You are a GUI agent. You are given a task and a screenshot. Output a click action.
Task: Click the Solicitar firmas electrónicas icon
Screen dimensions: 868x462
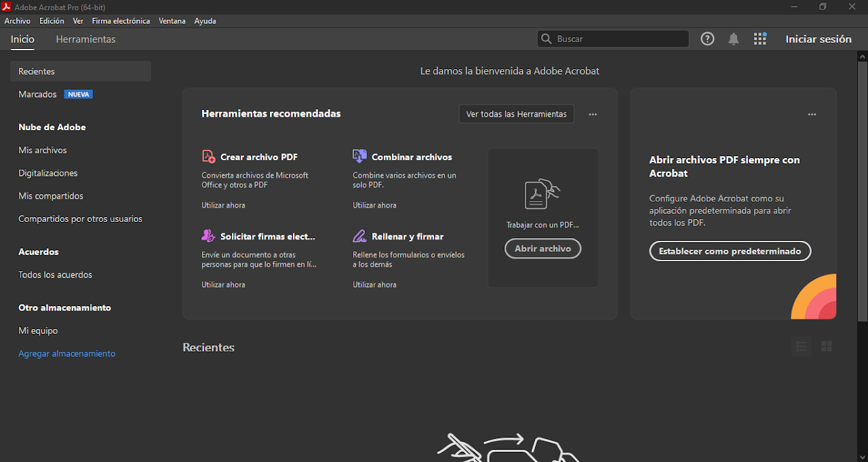208,236
